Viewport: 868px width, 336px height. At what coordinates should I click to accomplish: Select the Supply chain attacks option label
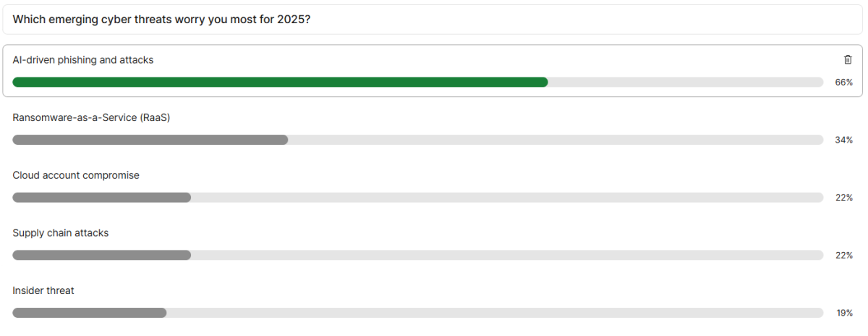(x=61, y=233)
